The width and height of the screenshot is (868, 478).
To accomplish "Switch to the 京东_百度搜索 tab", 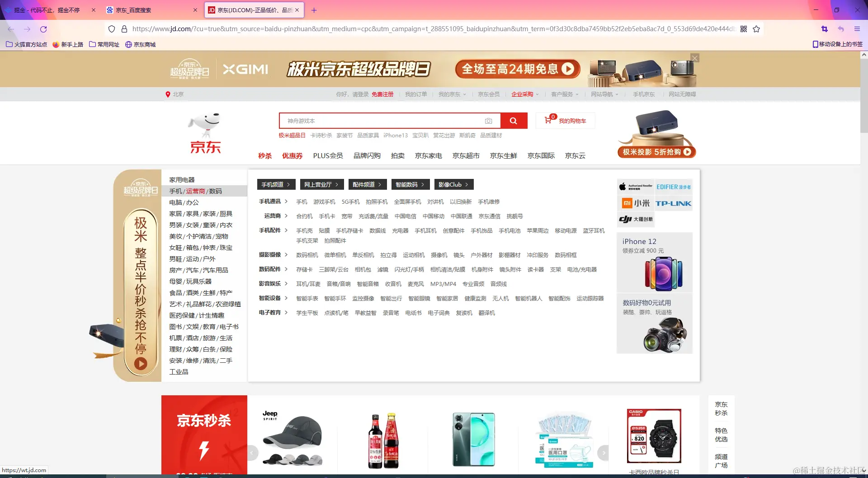I will [x=152, y=10].
